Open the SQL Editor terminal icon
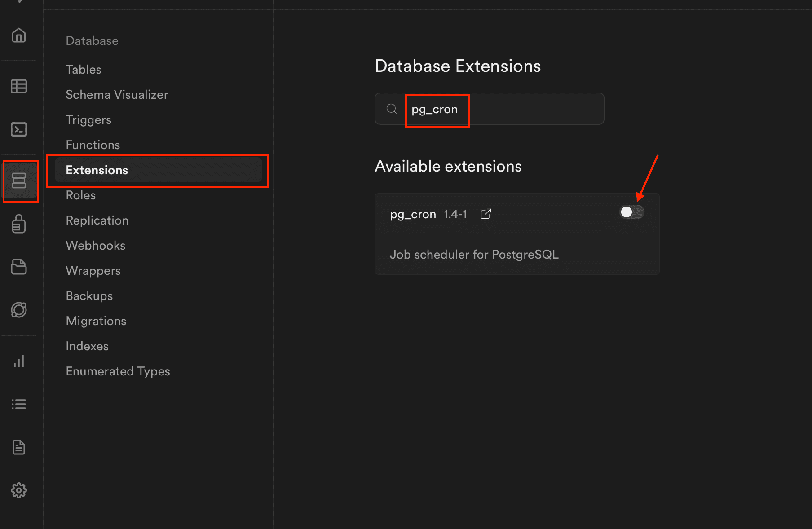Image resolution: width=812 pixels, height=529 pixels. click(x=19, y=129)
